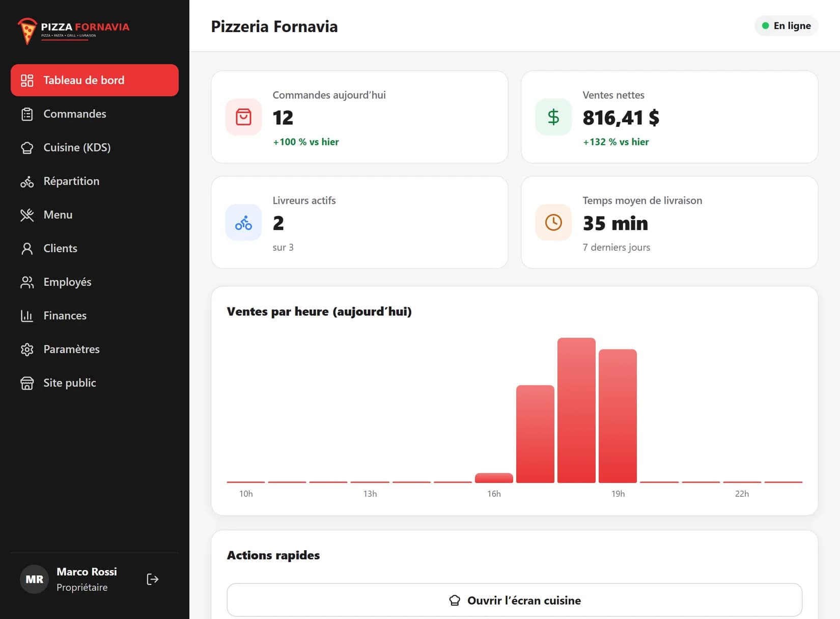Open Cuisine (KDS) from sidebar
The height and width of the screenshot is (619, 840).
pyautogui.click(x=95, y=147)
